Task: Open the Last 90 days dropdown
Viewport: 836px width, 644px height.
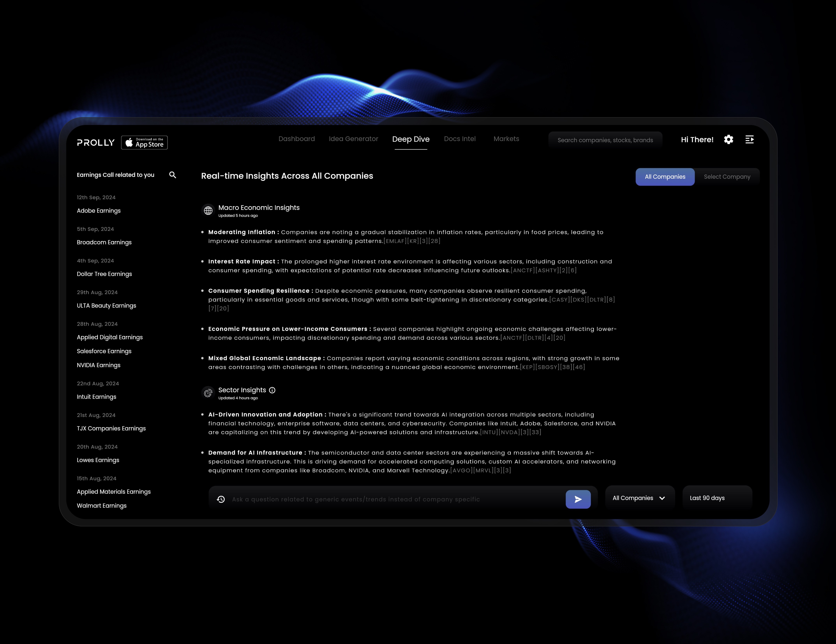Action: [717, 498]
